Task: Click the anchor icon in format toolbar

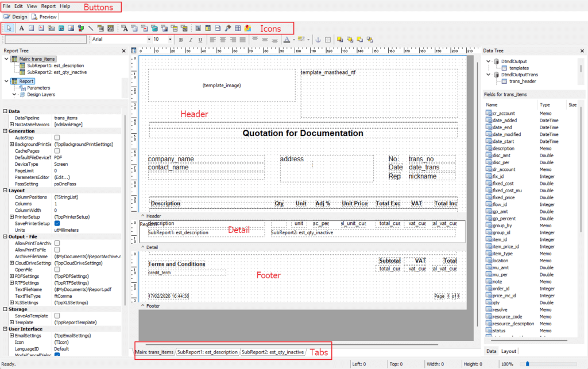Action: tap(317, 40)
